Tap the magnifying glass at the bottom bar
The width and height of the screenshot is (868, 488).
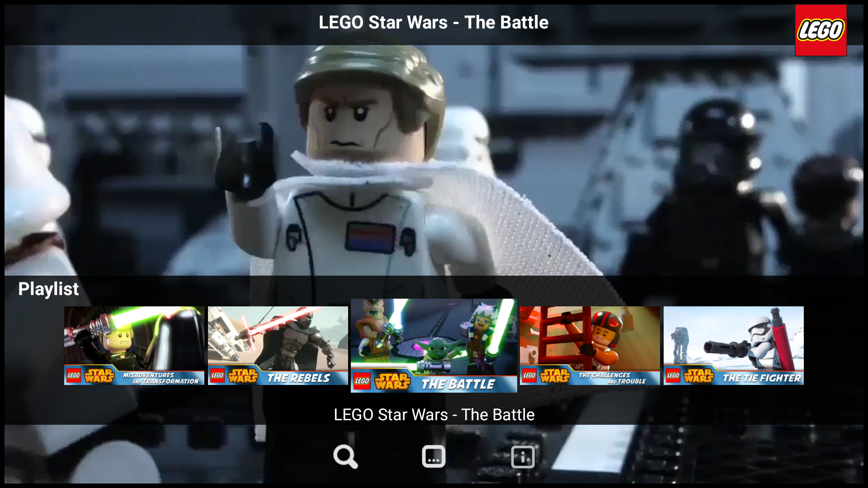click(345, 456)
